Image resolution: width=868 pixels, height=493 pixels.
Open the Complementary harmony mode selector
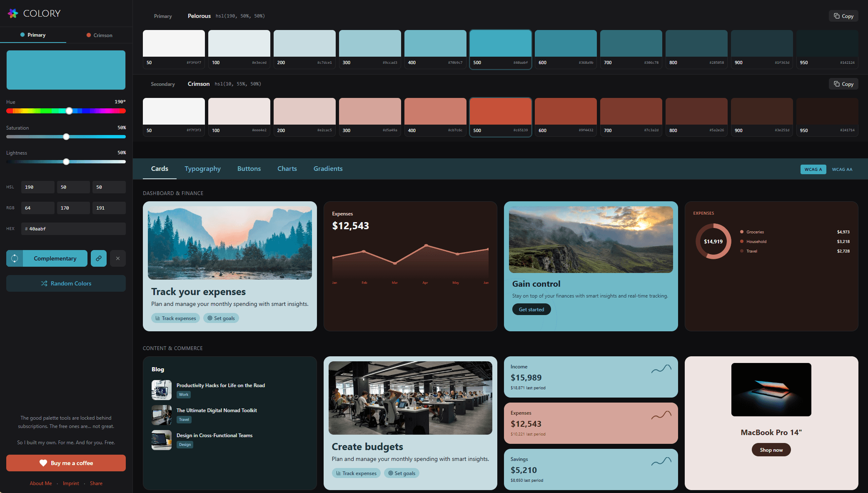coord(55,258)
